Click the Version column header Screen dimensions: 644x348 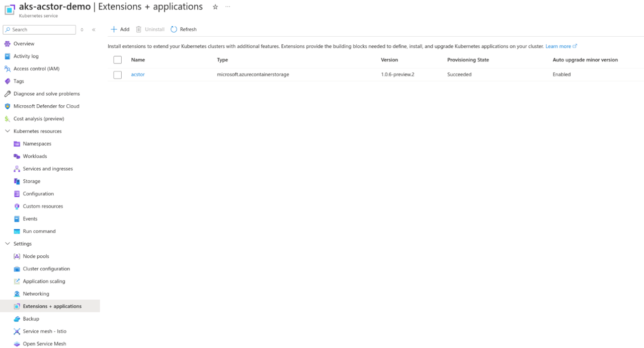[389, 60]
